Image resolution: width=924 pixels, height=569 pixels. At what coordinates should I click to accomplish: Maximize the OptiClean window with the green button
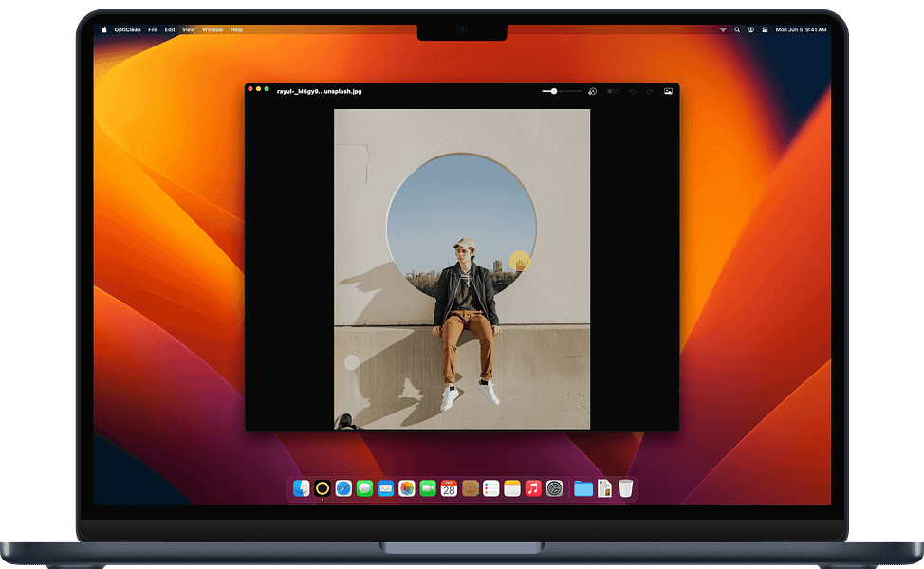tap(267, 89)
